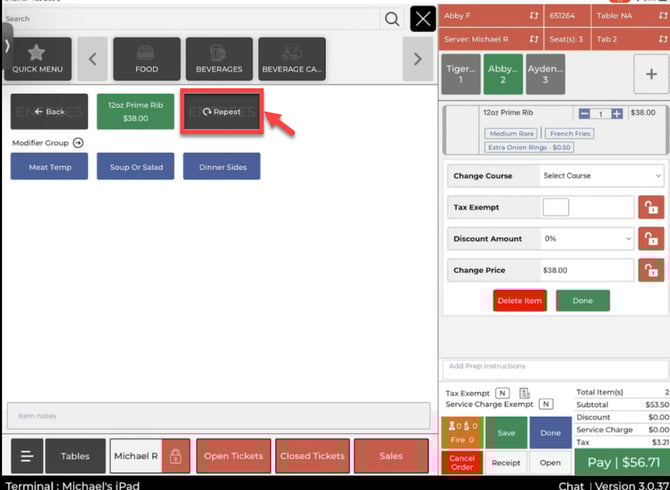Click the plus icon to add seat
Image resolution: width=670 pixels, height=490 pixels.
click(652, 75)
